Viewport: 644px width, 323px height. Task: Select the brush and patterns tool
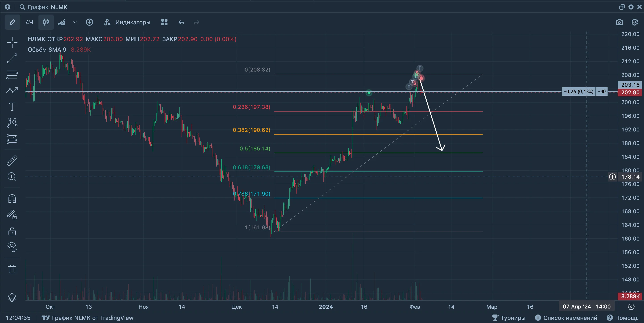[x=12, y=90]
